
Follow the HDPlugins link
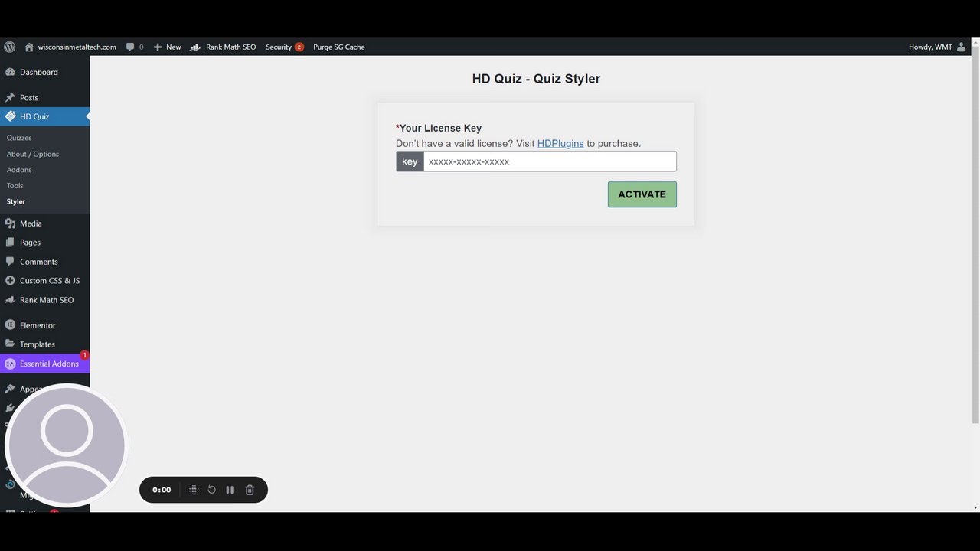pos(560,143)
